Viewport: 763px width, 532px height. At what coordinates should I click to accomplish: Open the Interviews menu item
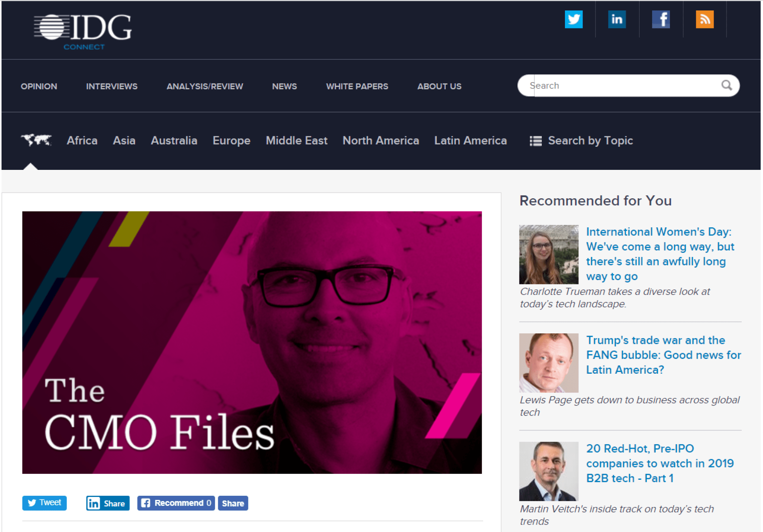(x=112, y=86)
